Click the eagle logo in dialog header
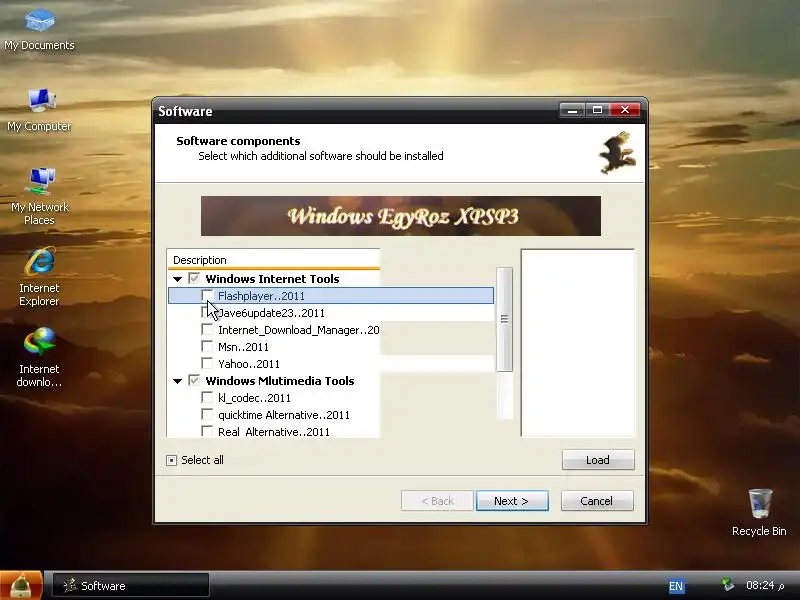 pyautogui.click(x=617, y=153)
